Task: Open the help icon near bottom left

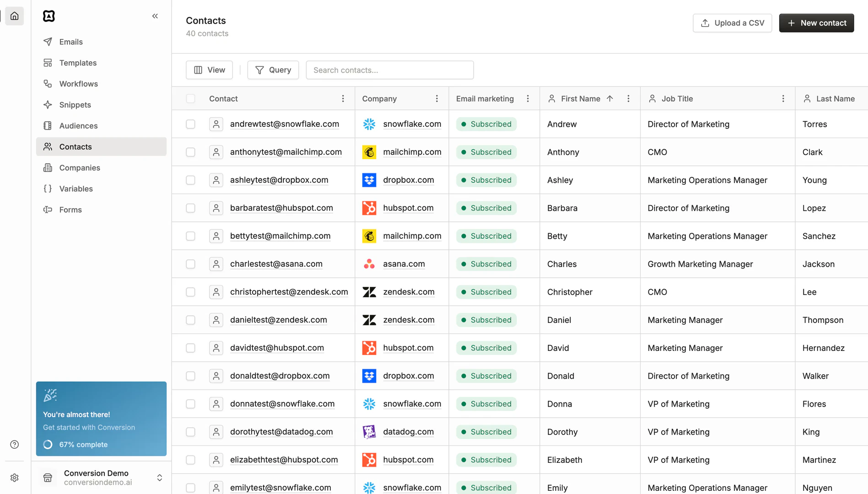Action: click(14, 444)
